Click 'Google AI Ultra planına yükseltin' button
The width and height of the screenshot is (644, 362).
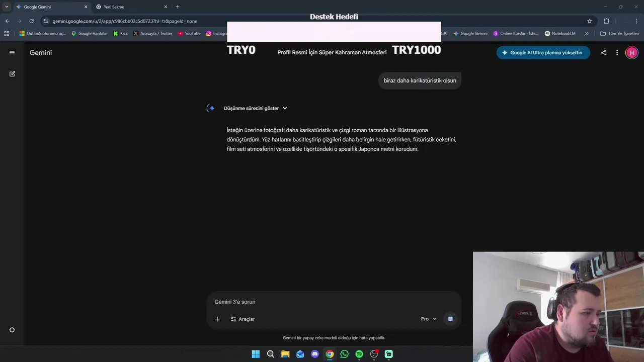[543, 52]
